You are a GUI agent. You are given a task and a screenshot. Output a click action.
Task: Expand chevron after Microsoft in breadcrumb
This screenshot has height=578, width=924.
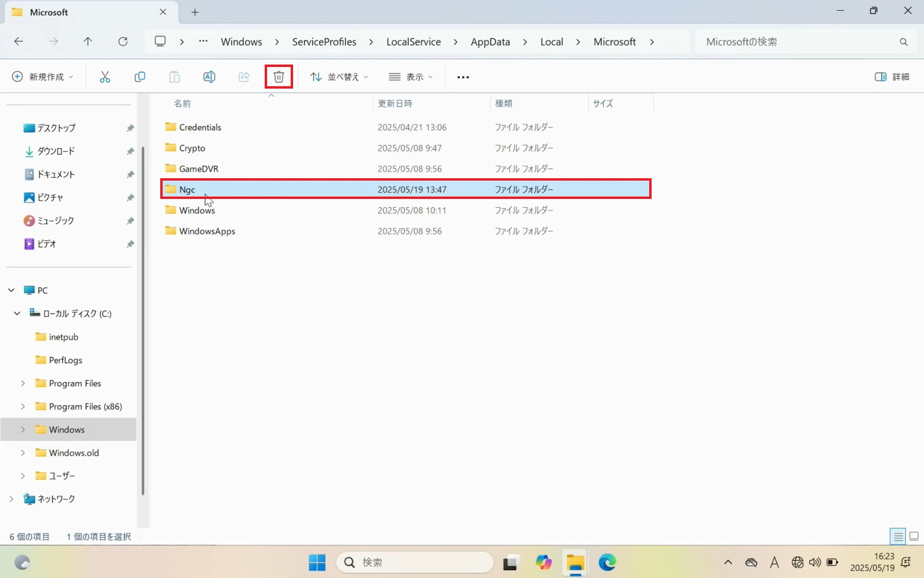(x=652, y=42)
